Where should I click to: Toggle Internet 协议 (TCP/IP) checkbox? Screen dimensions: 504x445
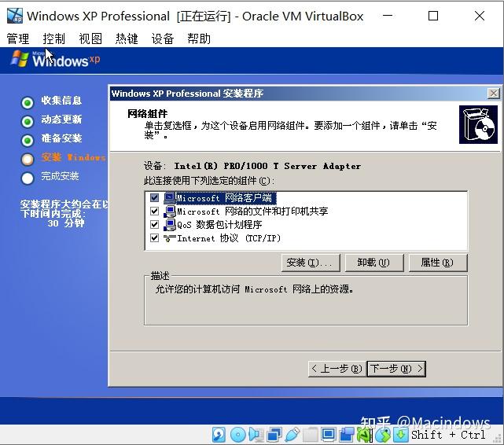coord(155,237)
